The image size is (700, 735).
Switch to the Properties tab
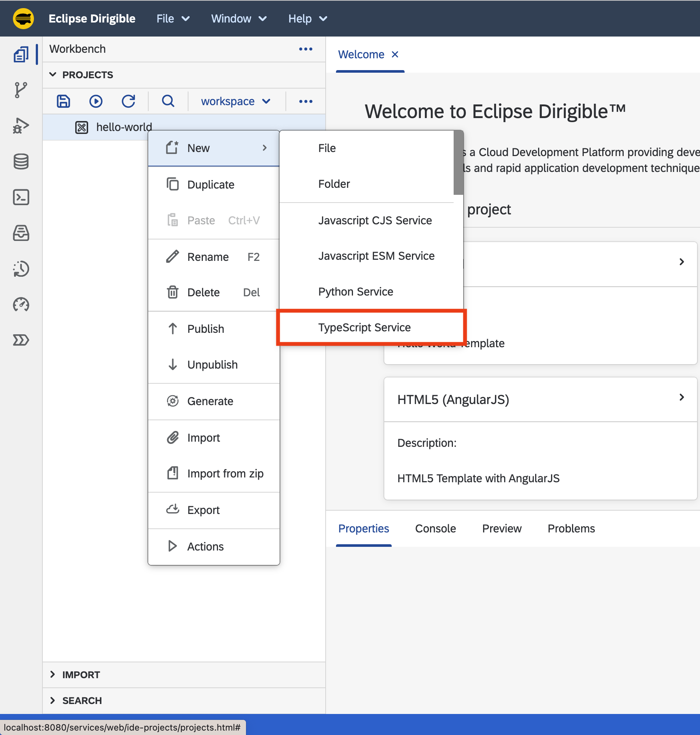(364, 529)
